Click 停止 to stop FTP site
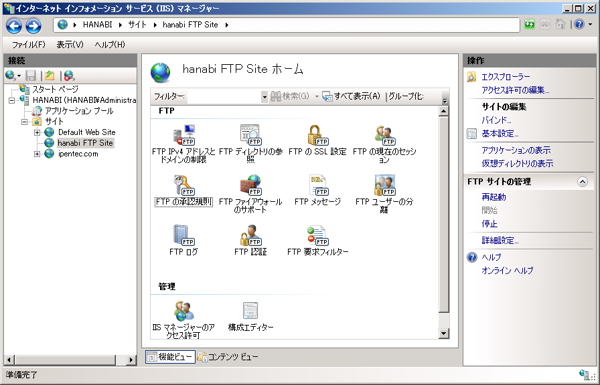This screenshot has width=600, height=385. 489,224
